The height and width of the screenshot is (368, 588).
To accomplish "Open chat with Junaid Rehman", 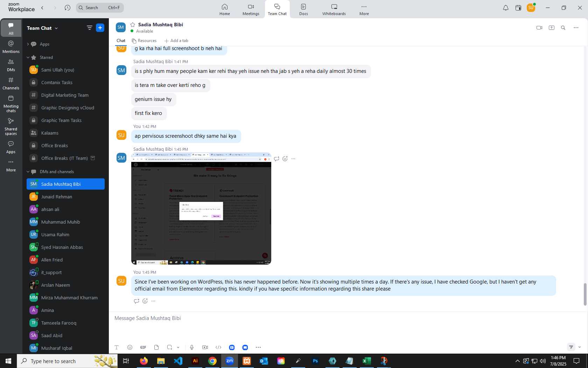I will [x=65, y=197].
